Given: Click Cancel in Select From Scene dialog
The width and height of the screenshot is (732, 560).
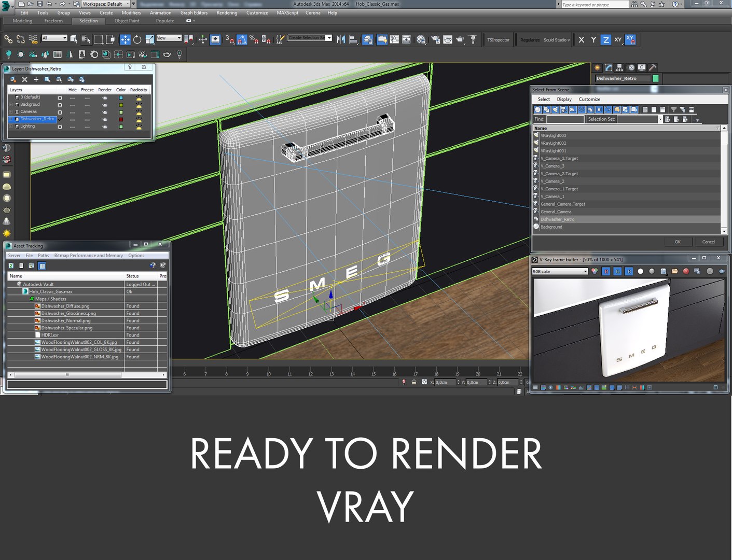Looking at the screenshot, I should coord(709,242).
